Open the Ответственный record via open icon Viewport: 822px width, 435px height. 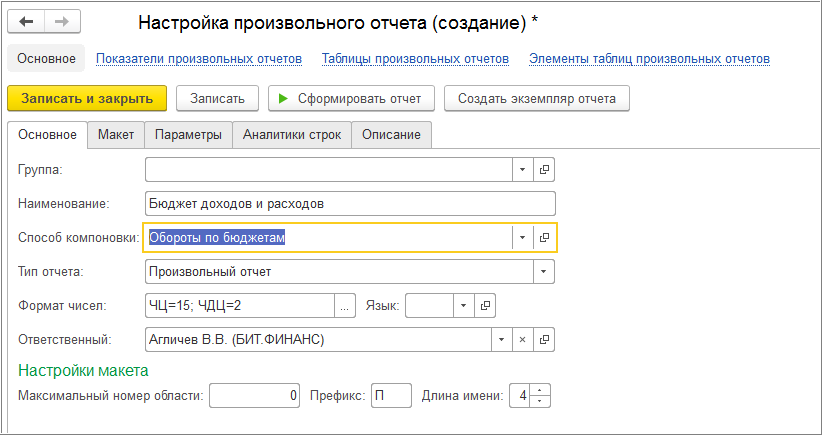click(x=544, y=340)
